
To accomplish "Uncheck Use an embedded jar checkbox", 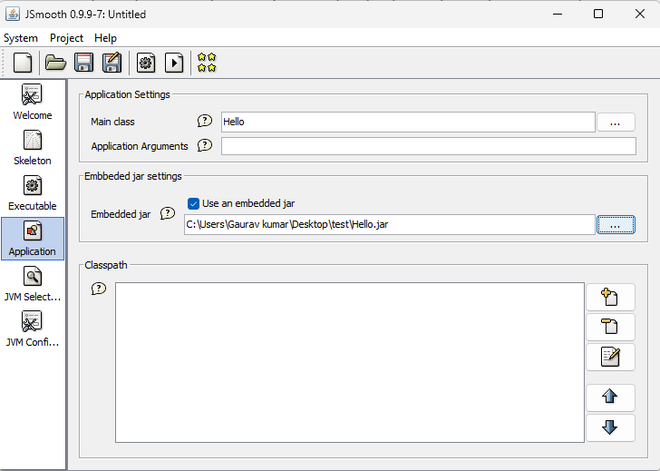I will point(193,204).
